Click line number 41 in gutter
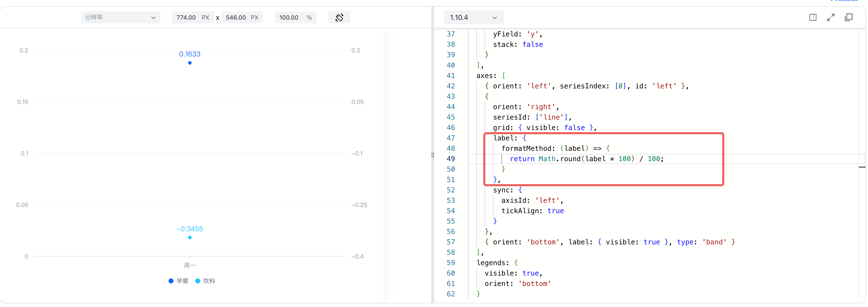This screenshot has width=868, height=307. pos(451,76)
